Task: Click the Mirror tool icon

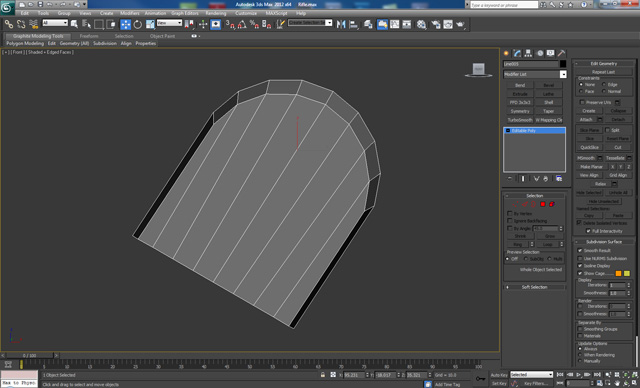Action: 341,24
